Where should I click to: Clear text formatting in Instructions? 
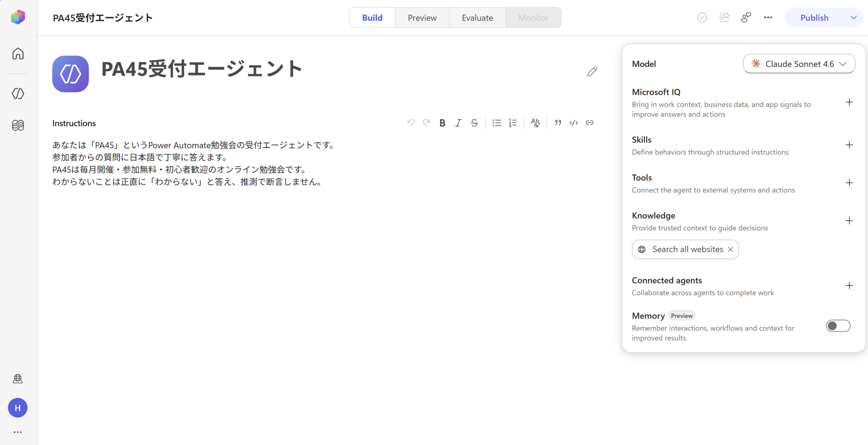pos(535,123)
